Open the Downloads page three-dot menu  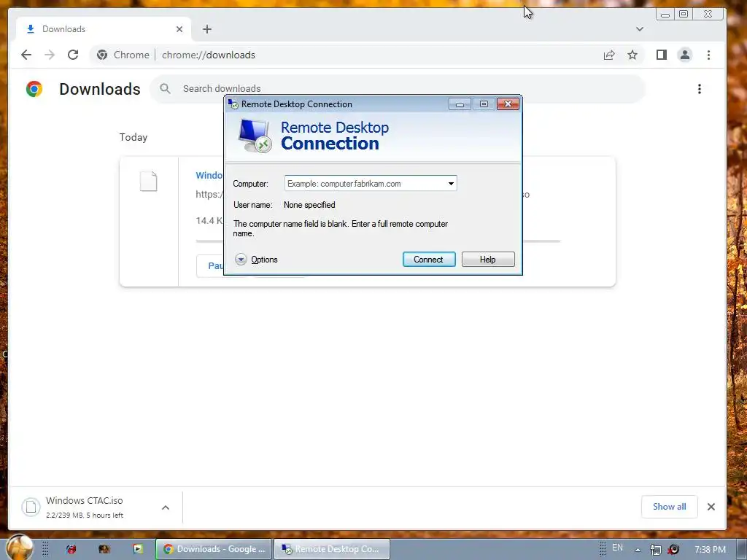[x=700, y=89]
